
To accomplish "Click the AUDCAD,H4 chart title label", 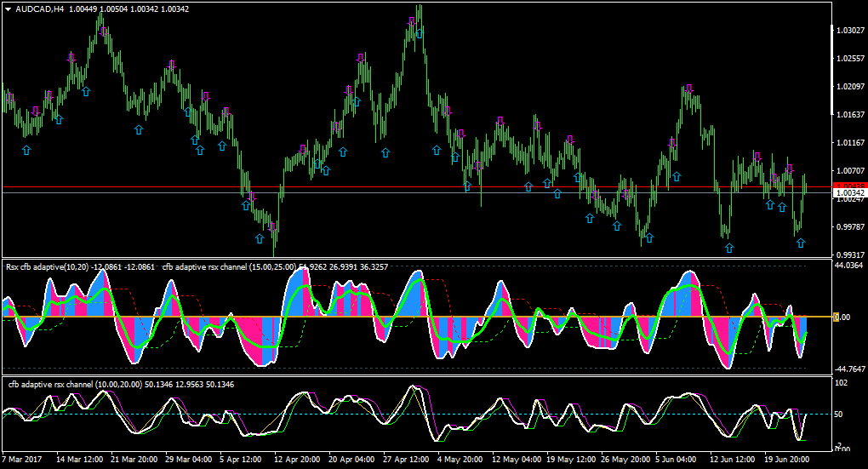I will 40,9.
